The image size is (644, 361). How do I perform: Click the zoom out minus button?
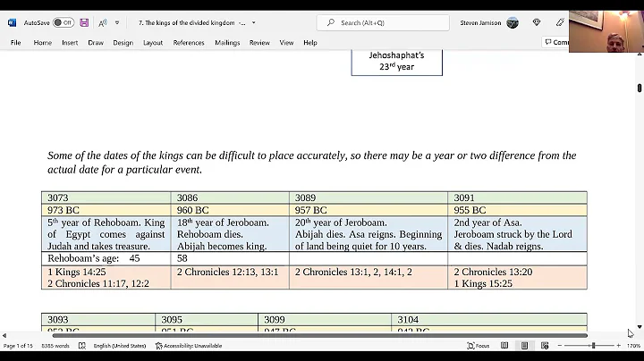[x=559, y=346]
